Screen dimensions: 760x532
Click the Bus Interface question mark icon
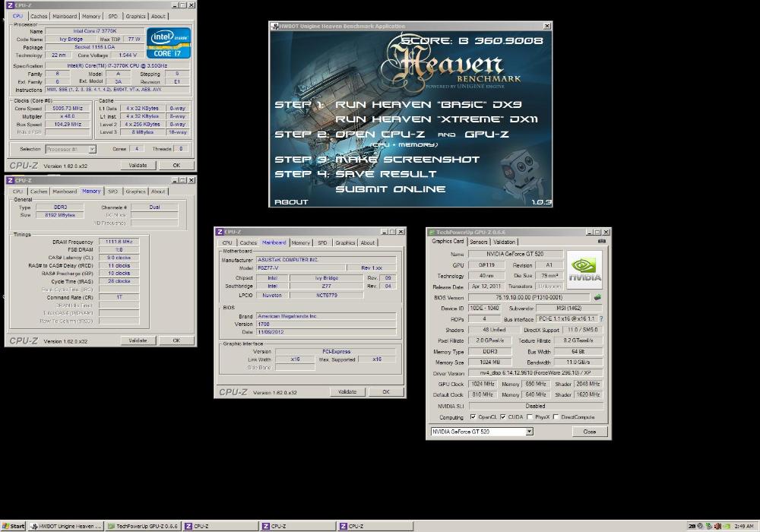(x=601, y=318)
